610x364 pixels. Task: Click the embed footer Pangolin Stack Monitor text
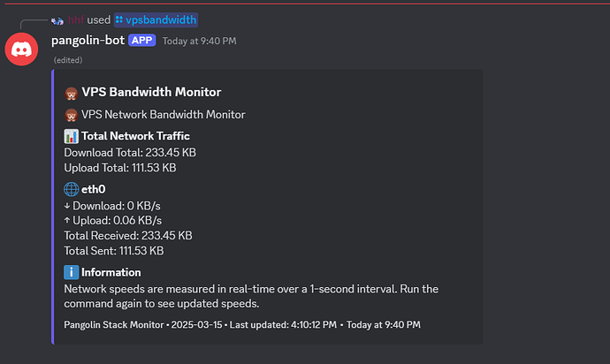114,325
